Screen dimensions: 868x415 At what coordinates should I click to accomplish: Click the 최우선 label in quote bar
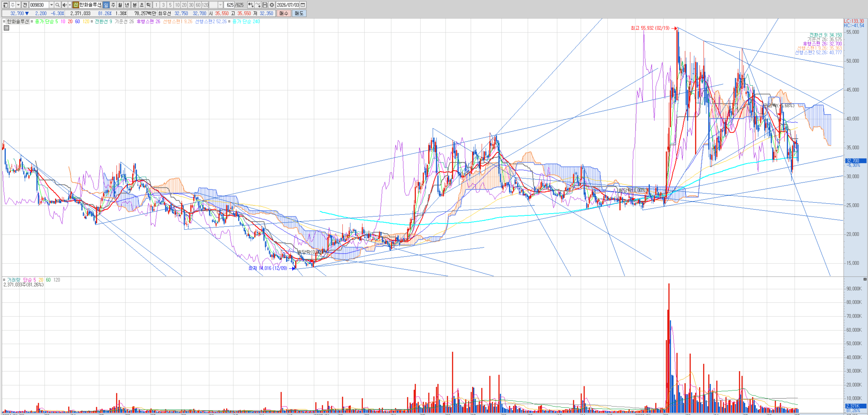[165, 13]
